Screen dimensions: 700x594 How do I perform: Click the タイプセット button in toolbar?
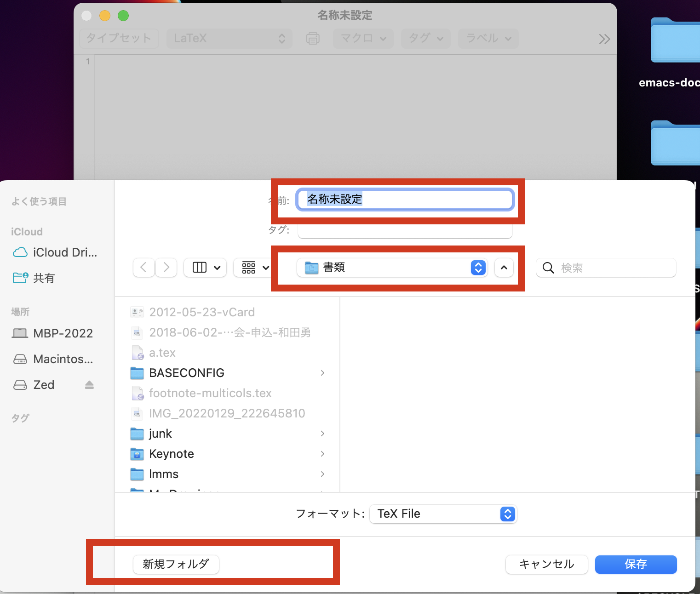(119, 38)
